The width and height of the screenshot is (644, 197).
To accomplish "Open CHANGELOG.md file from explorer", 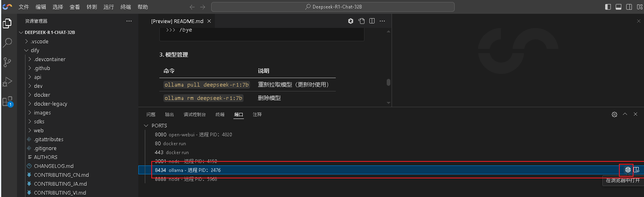I will tap(53, 166).
